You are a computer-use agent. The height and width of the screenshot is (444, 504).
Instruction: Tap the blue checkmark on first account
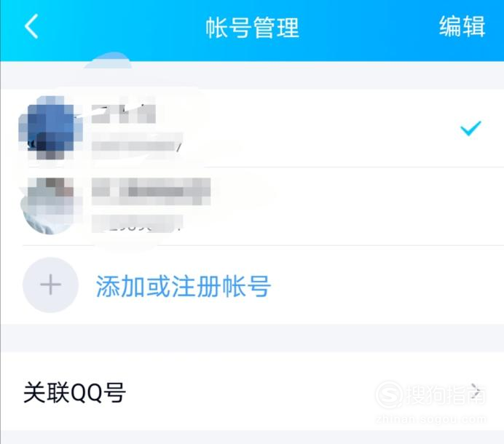(471, 128)
